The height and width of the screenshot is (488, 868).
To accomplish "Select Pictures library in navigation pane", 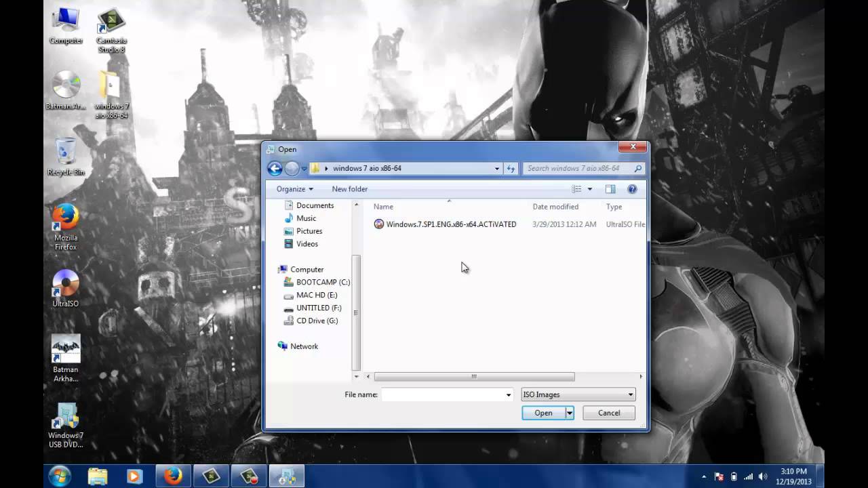I will pyautogui.click(x=303, y=231).
